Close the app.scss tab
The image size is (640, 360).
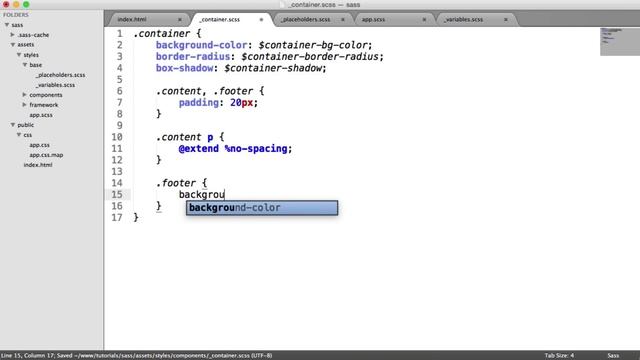(424, 20)
